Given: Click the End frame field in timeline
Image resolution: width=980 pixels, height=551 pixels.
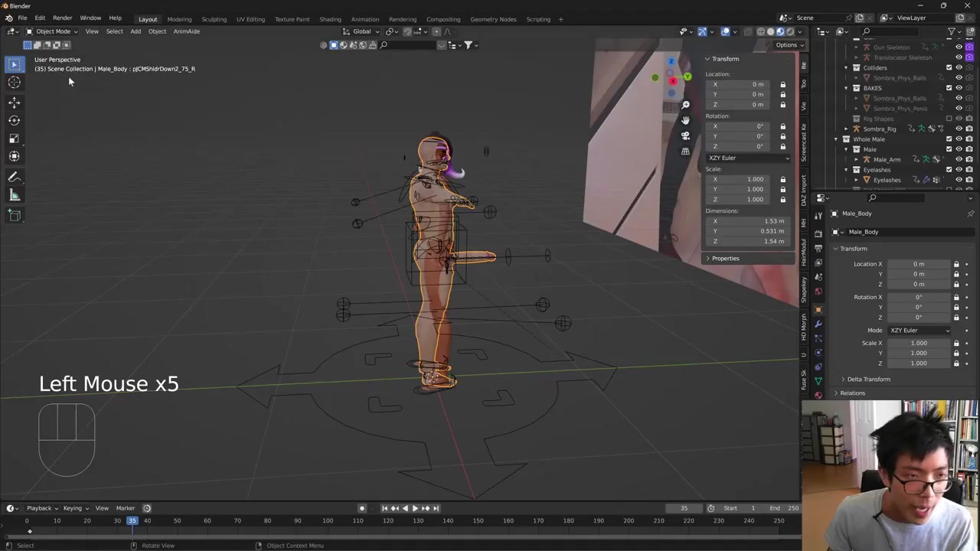Looking at the screenshot, I should click(x=784, y=508).
